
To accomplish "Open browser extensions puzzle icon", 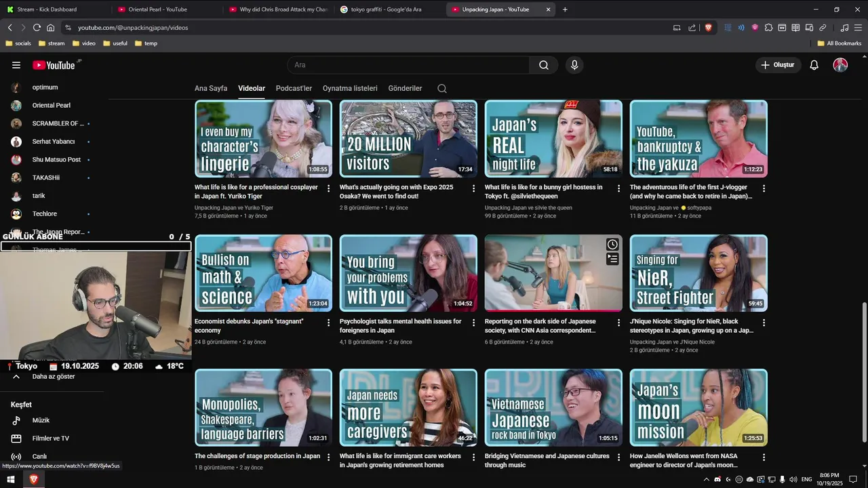I will point(768,28).
